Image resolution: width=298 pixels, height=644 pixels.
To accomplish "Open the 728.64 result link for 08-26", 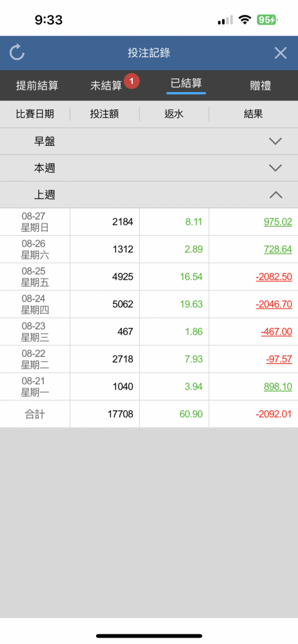I will [278, 249].
